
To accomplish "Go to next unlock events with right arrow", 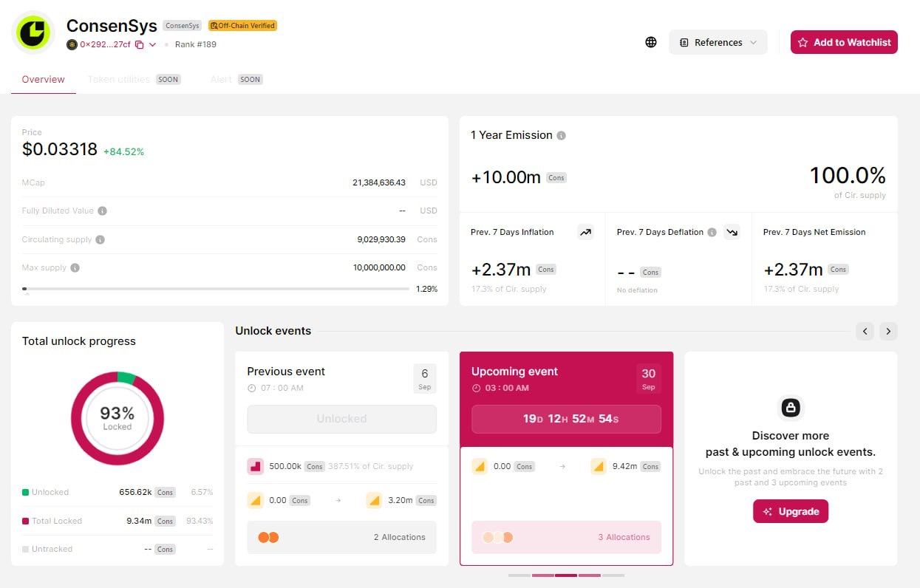I will 888,331.
